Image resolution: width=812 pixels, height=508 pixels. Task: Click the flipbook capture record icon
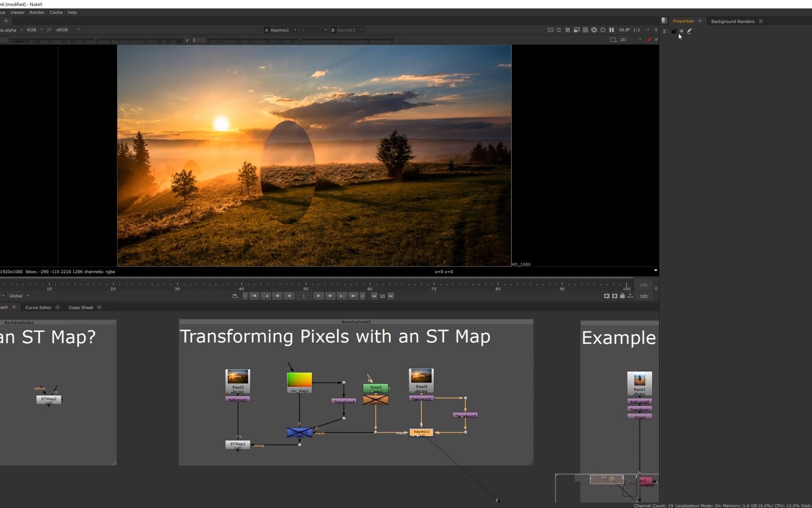tap(615, 296)
